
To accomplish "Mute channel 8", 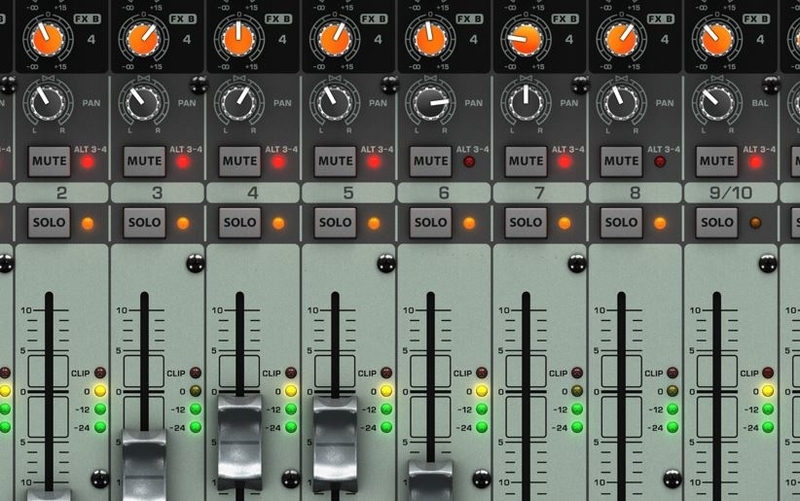I will point(621,161).
